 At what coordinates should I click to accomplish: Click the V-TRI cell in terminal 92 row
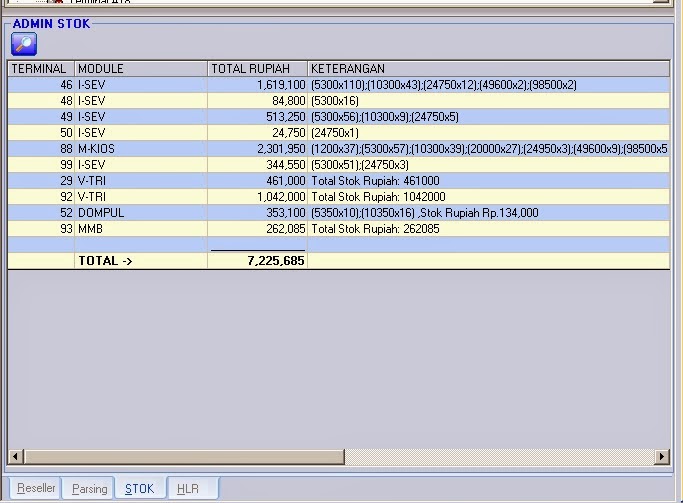[x=141, y=197]
